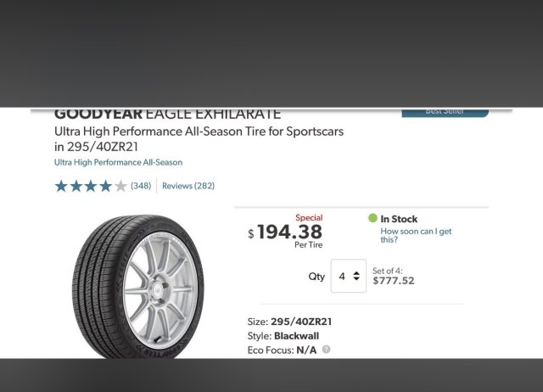Click the (348) ratings count
Image resolution: width=543 pixels, height=392 pixels.
coord(141,186)
